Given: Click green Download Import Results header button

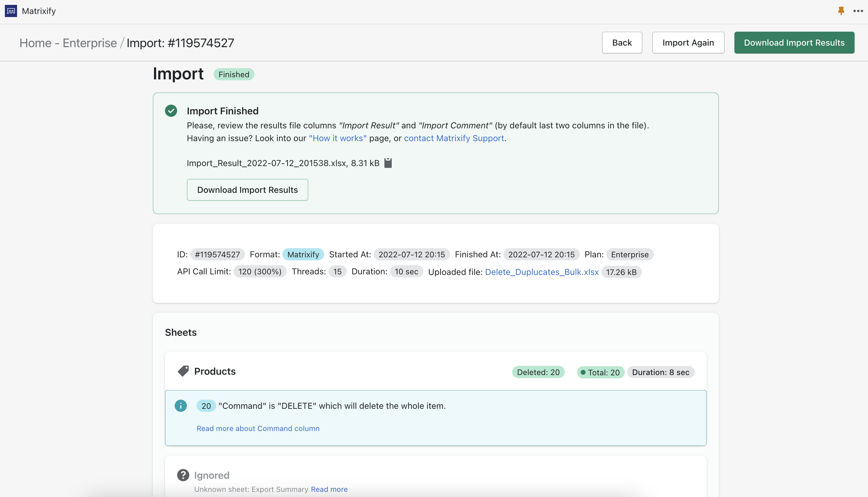Looking at the screenshot, I should click(x=794, y=43).
